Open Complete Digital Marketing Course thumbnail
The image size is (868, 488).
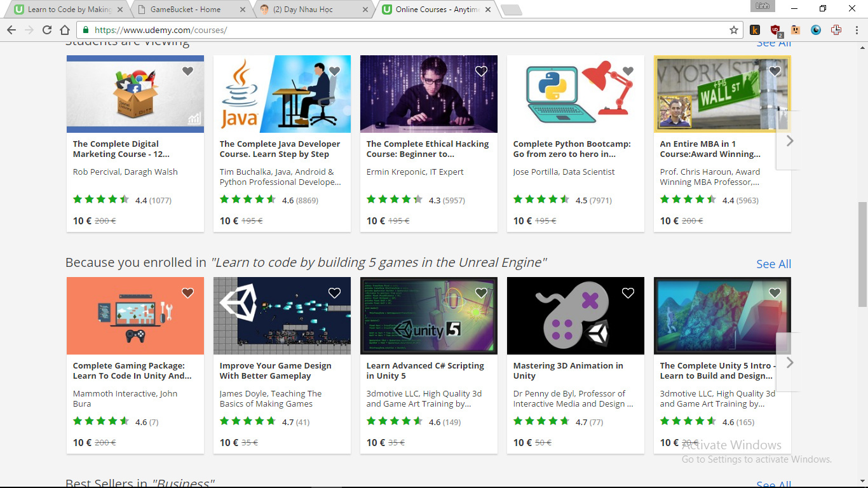[135, 94]
